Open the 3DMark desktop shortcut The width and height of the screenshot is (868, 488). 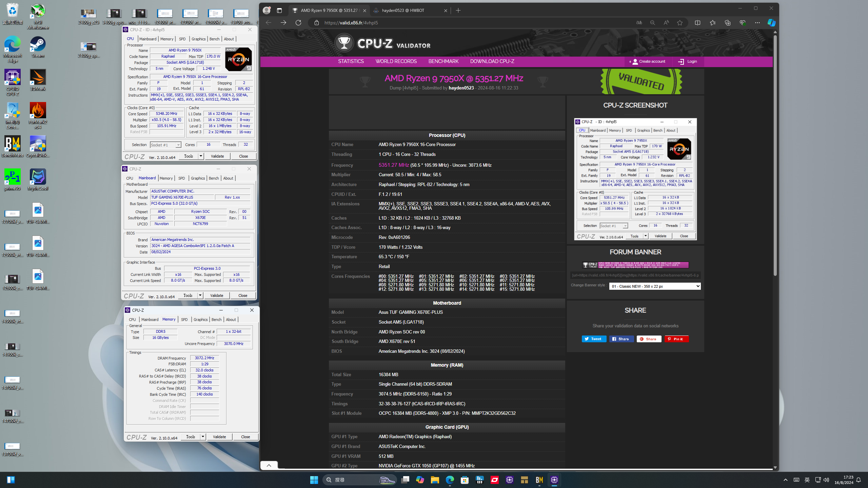[38, 80]
